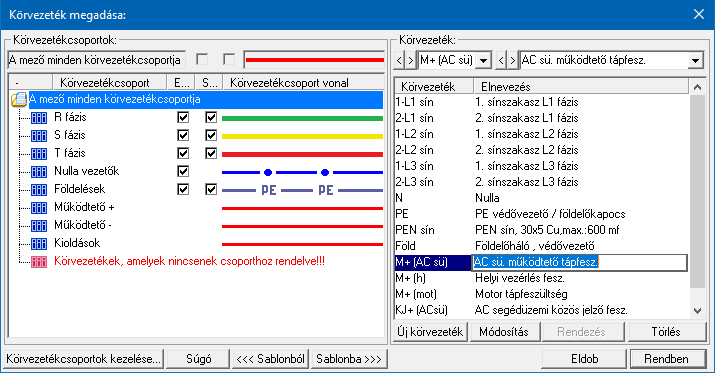Click the Új körvezeték button
This screenshot has height=373, width=715.
click(x=430, y=332)
